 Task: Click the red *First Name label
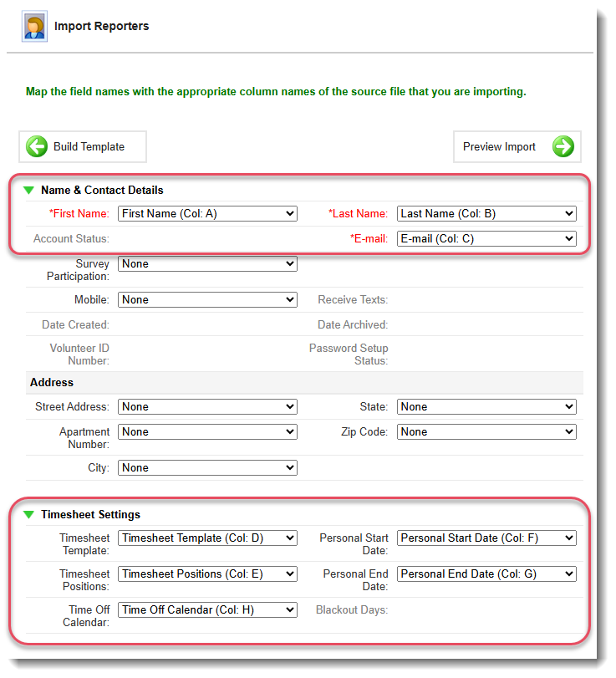coord(79,214)
